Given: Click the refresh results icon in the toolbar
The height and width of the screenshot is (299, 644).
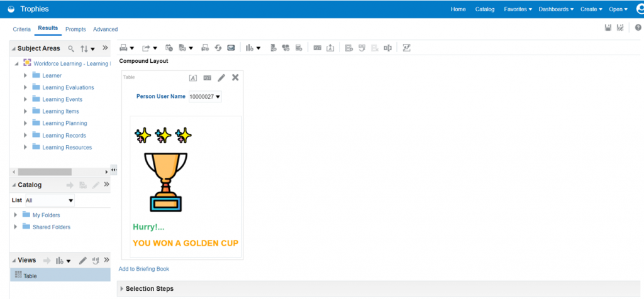Looking at the screenshot, I should (x=218, y=48).
